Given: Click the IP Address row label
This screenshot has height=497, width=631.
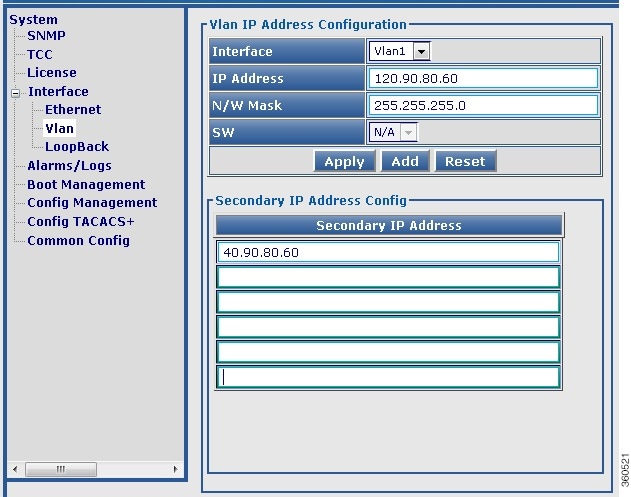Looking at the screenshot, I should pos(287,78).
